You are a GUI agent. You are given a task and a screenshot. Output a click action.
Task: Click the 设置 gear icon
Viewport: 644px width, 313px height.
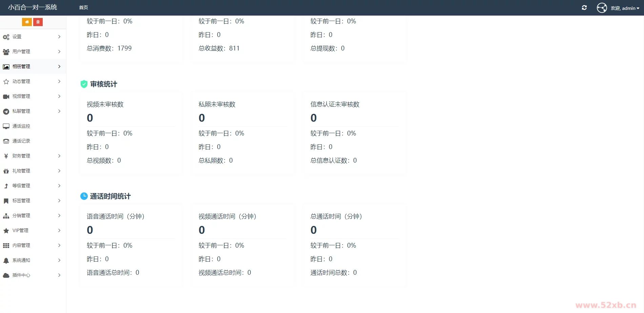(6, 37)
